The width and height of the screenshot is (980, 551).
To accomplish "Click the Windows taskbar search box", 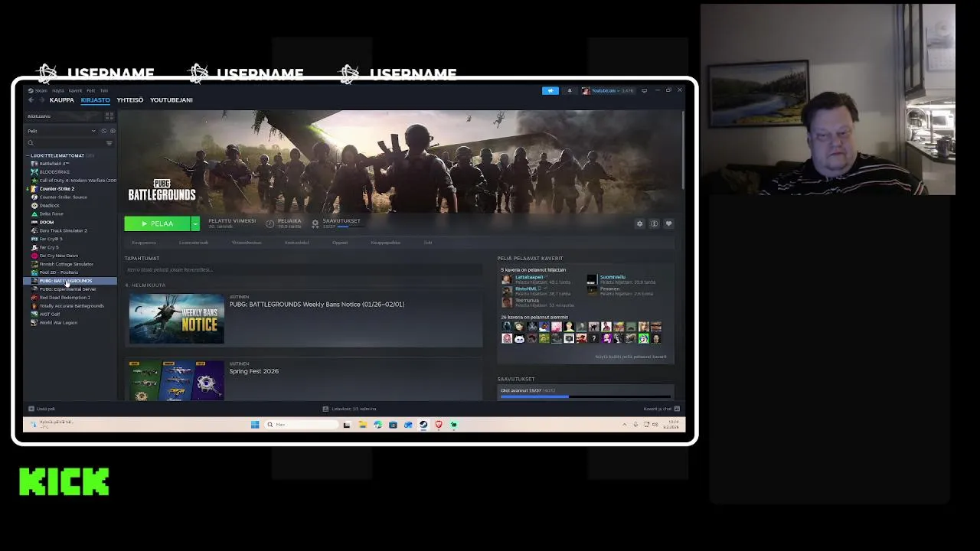I will 301,425.
